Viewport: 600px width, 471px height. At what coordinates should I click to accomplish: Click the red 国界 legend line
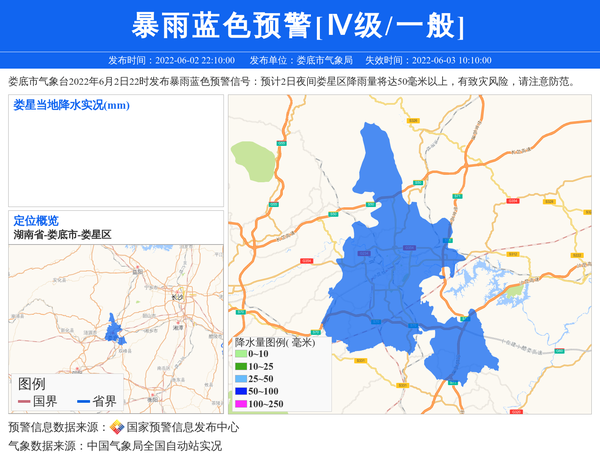24,402
